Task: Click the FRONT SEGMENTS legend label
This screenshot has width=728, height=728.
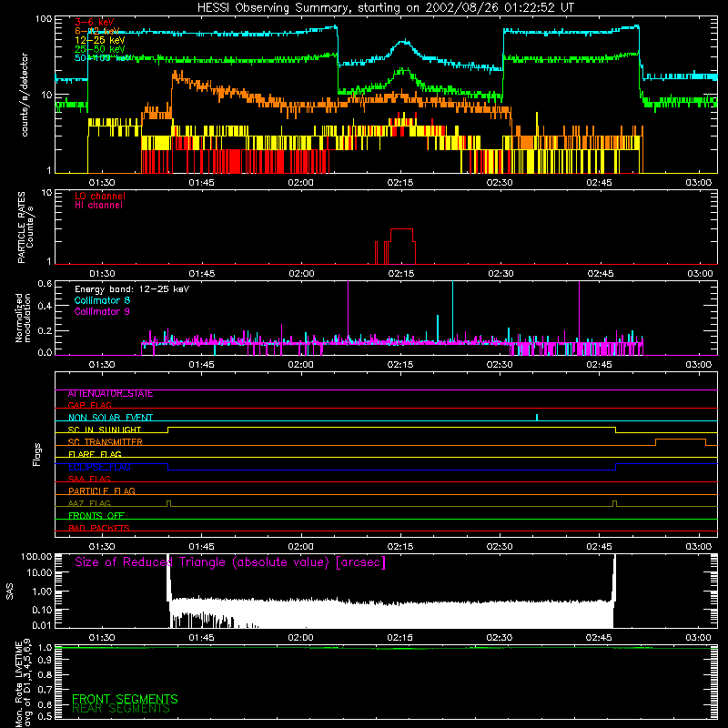Action: click(x=125, y=699)
